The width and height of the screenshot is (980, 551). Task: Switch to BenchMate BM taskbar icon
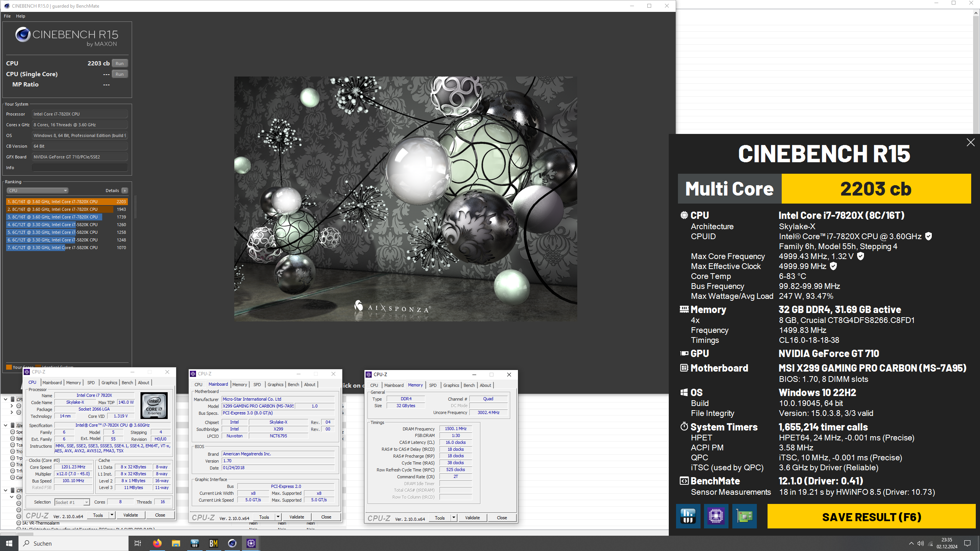point(213,543)
